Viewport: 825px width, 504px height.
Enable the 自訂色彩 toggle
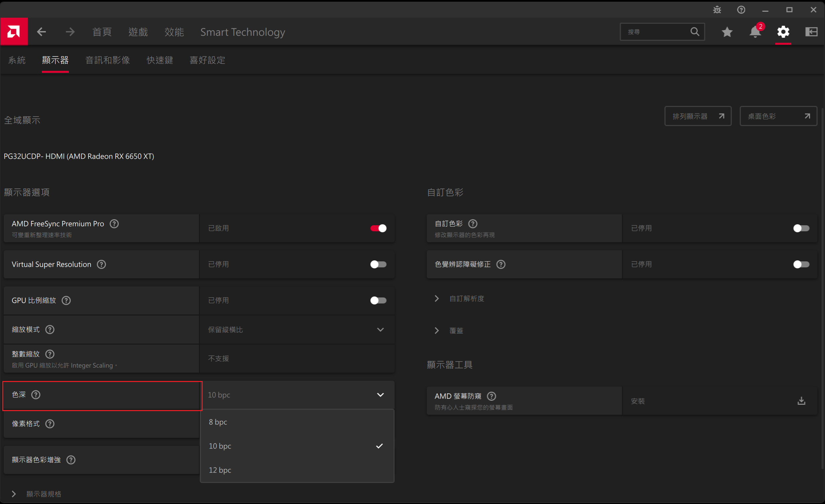(x=801, y=228)
